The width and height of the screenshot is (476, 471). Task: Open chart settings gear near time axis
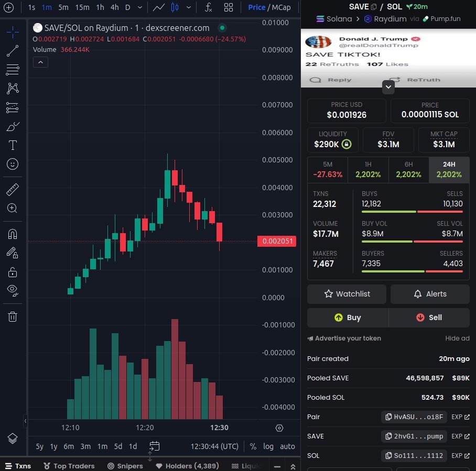click(279, 428)
